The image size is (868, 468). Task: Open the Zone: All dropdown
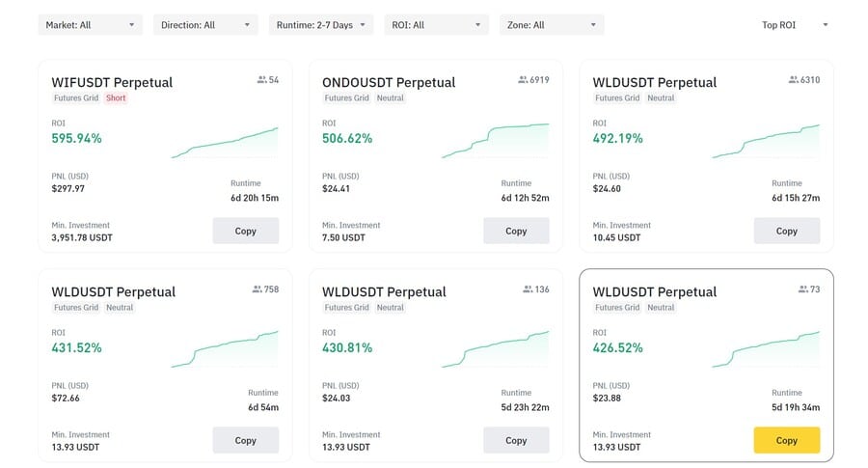552,25
